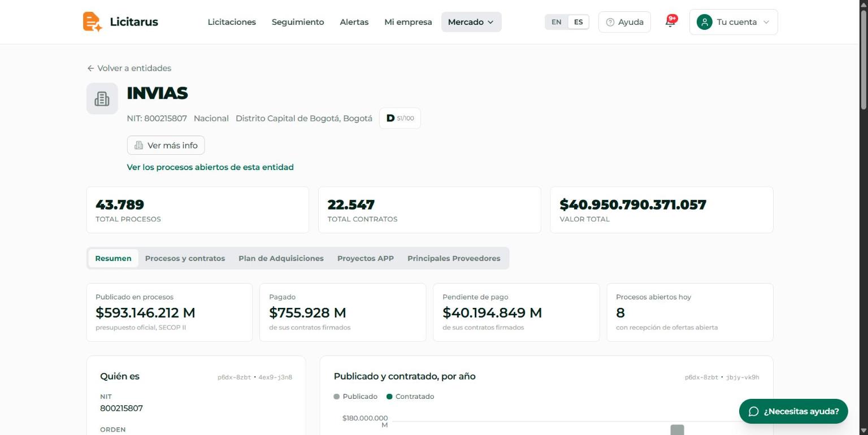Click the Publicado en procesos $593.146.212 M card
This screenshot has width=868, height=435.
click(170, 312)
